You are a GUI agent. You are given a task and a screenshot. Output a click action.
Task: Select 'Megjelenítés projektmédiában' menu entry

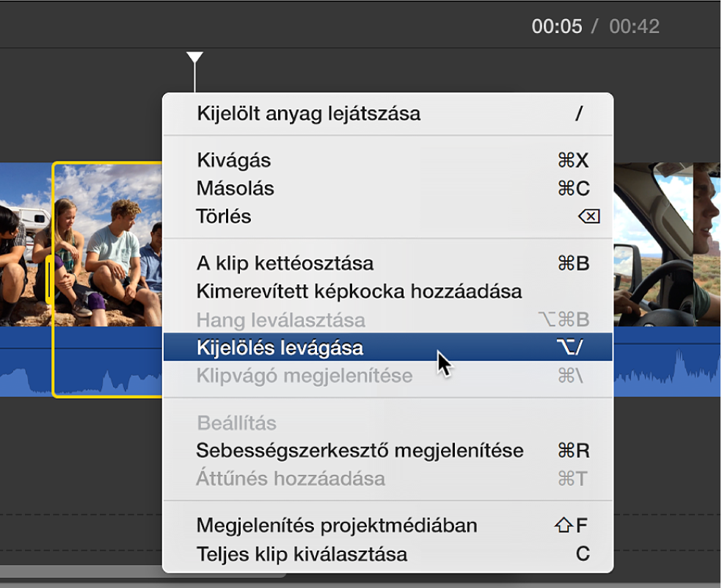(x=337, y=526)
